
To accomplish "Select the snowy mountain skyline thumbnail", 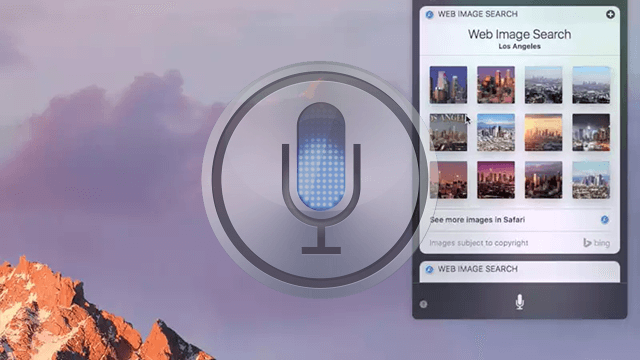I will pyautogui.click(x=496, y=132).
